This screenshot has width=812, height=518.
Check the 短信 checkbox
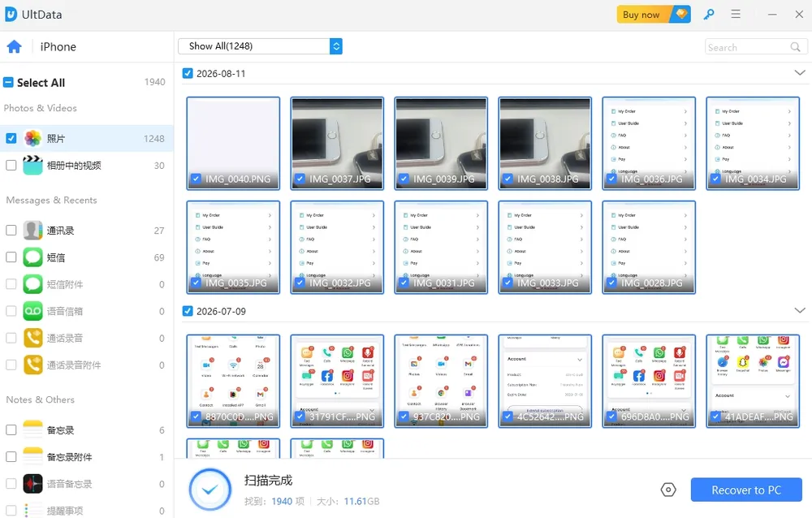(11, 257)
